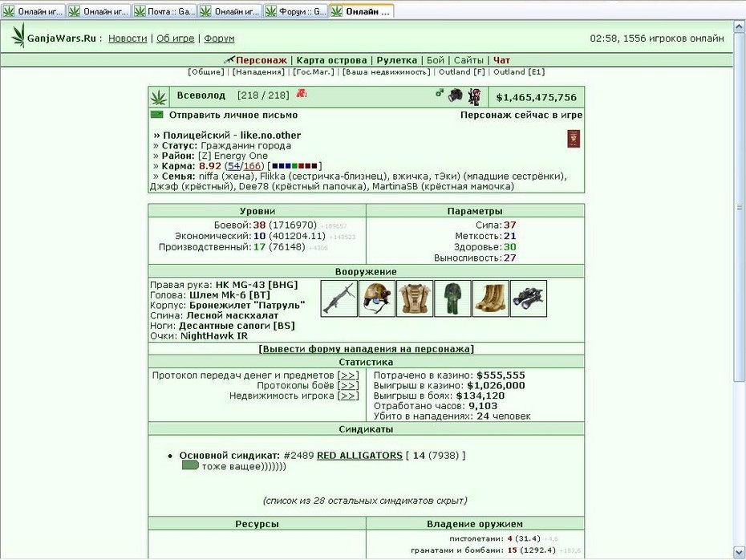Switch to the Почта :: Ga... browser tab
The width and height of the screenshot is (746, 560).
click(x=164, y=11)
